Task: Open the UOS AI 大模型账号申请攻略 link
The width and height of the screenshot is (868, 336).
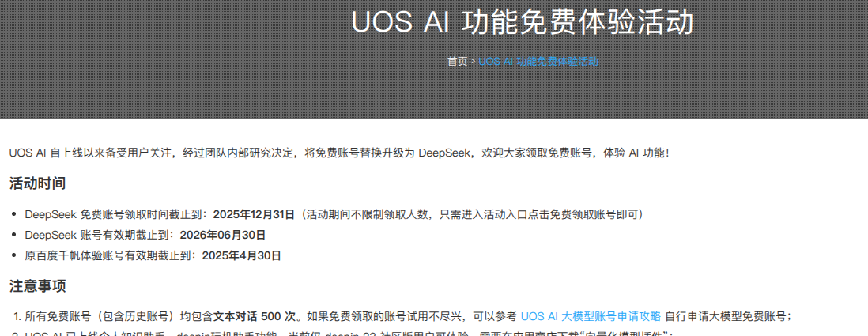Action: pyautogui.click(x=591, y=316)
